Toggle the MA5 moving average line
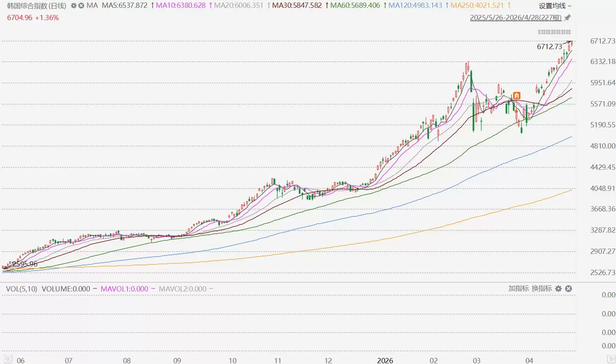This screenshot has height=364, width=616. pos(124,6)
